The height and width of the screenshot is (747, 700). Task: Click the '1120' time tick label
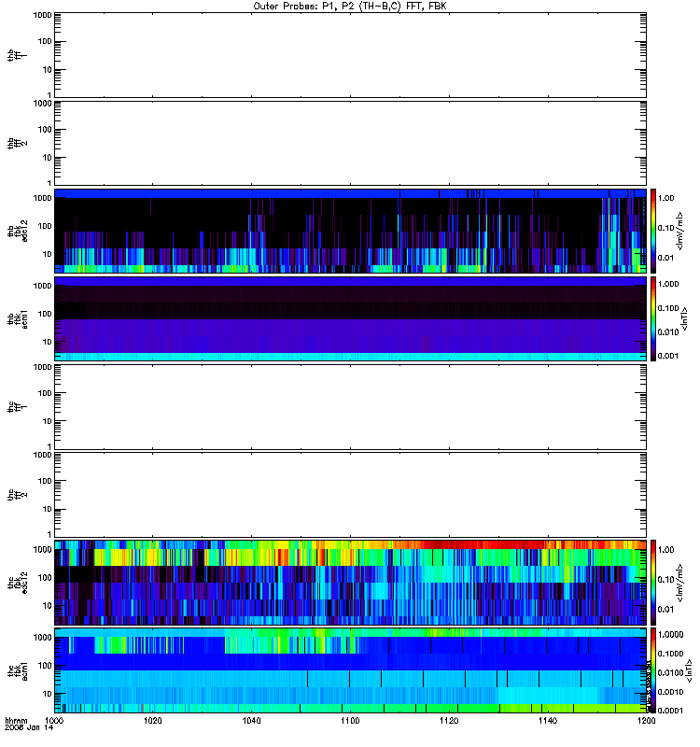point(449,720)
